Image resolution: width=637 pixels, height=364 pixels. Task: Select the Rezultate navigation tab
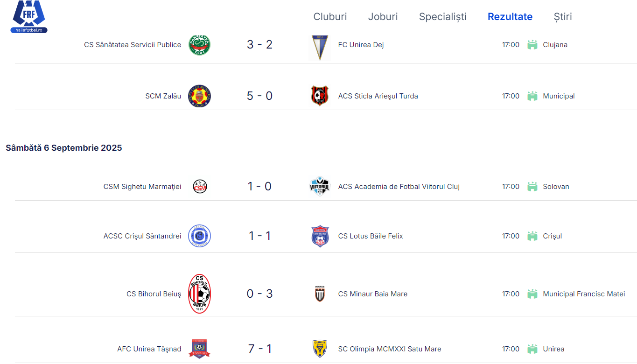coord(510,17)
